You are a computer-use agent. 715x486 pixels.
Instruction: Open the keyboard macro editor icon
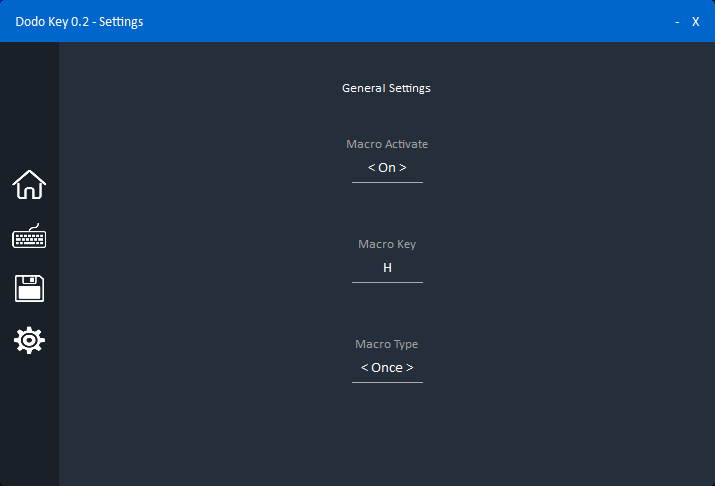click(29, 236)
